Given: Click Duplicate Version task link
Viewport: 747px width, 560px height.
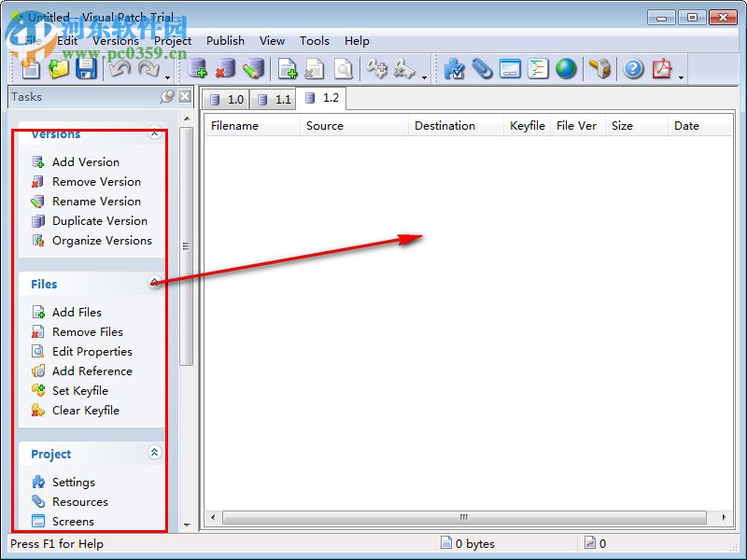Looking at the screenshot, I should point(100,221).
